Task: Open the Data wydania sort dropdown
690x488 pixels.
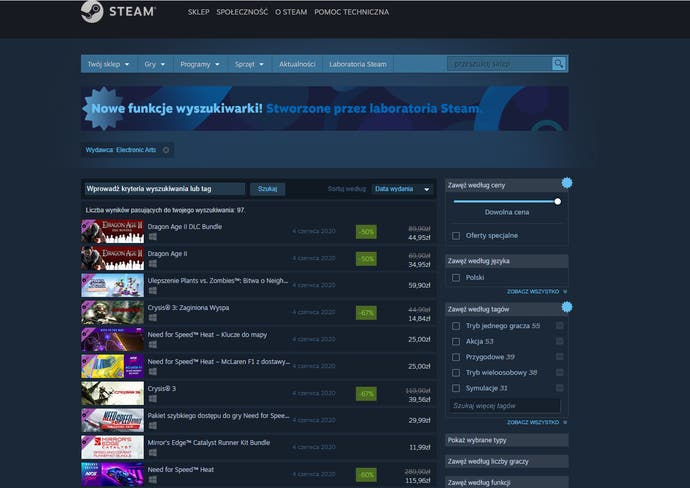Action: point(402,189)
